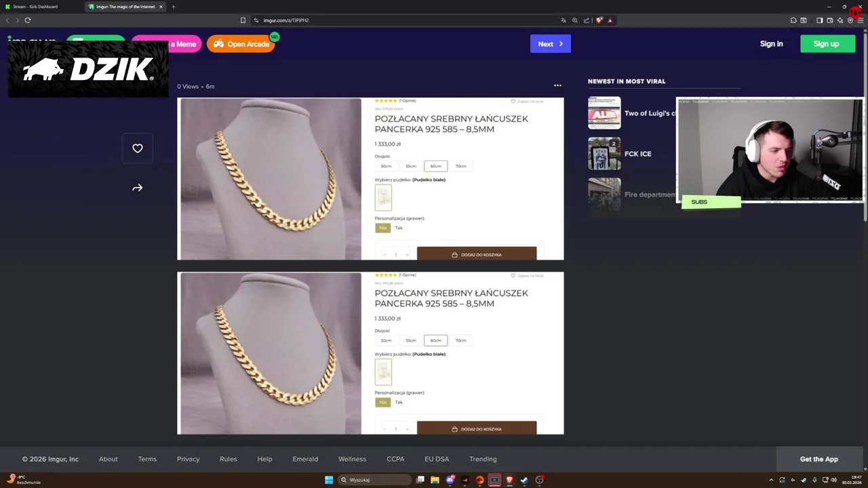The image size is (868, 488).
Task: Expand the system tray hidden icons chevron
Action: (771, 480)
